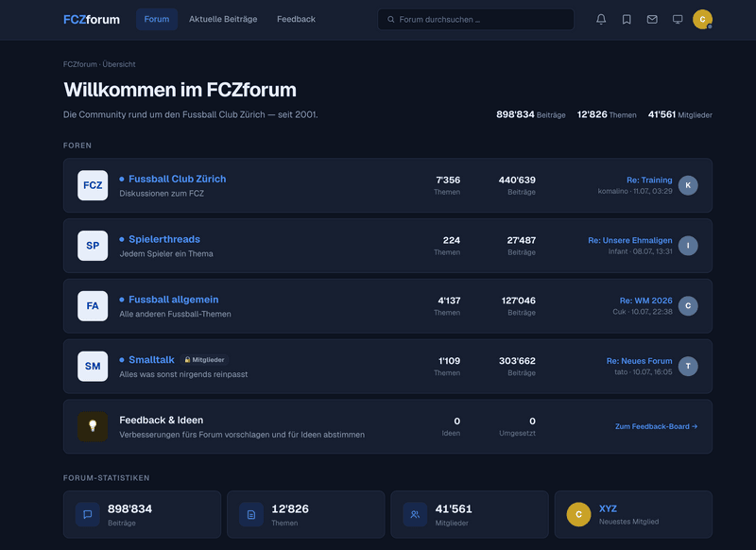Open the messages envelope icon
The image size is (756, 550).
[652, 19]
